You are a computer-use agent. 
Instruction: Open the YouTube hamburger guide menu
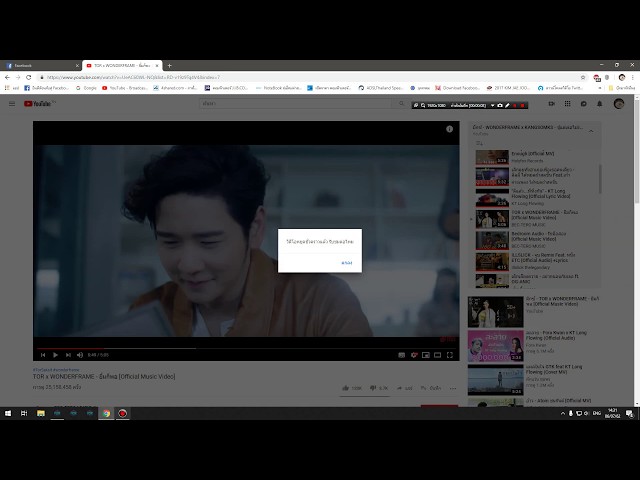tap(12, 104)
